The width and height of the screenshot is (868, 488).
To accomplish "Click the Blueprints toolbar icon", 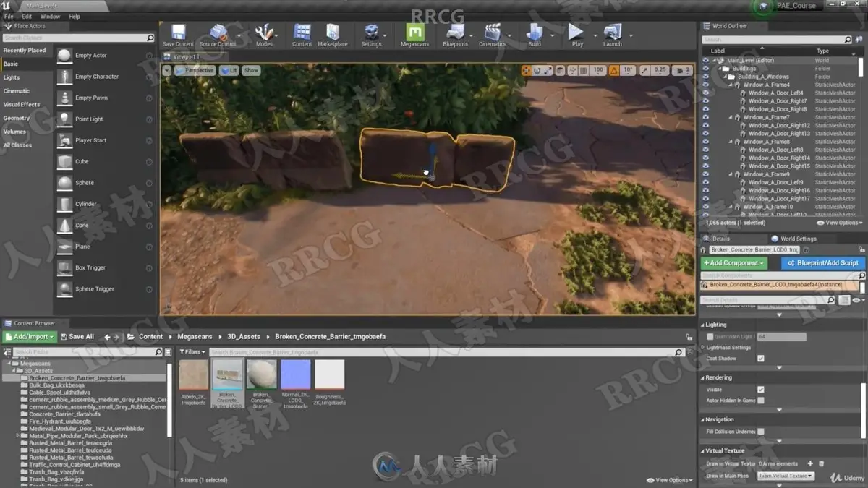I will pos(455,34).
